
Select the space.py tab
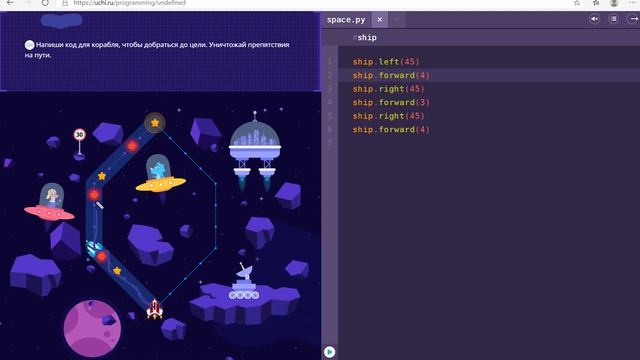point(346,20)
